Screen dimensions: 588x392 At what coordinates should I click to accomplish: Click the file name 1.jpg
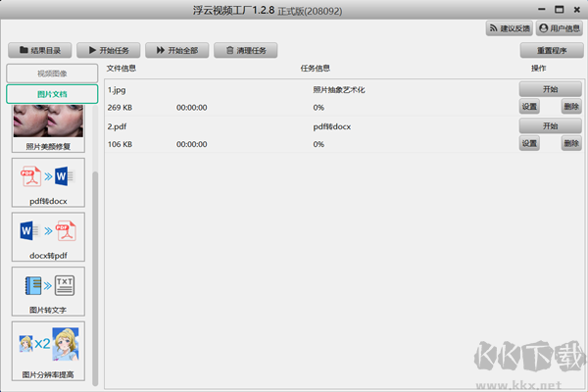[117, 90]
